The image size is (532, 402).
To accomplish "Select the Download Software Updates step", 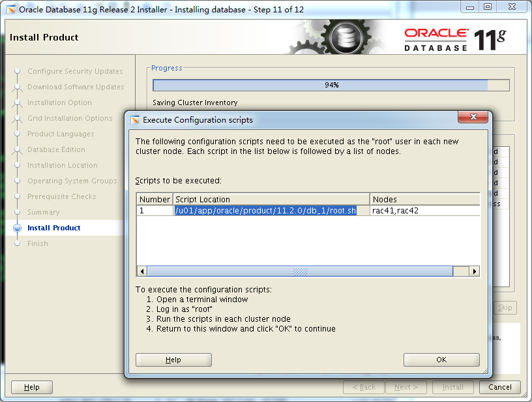I will pyautogui.click(x=76, y=87).
